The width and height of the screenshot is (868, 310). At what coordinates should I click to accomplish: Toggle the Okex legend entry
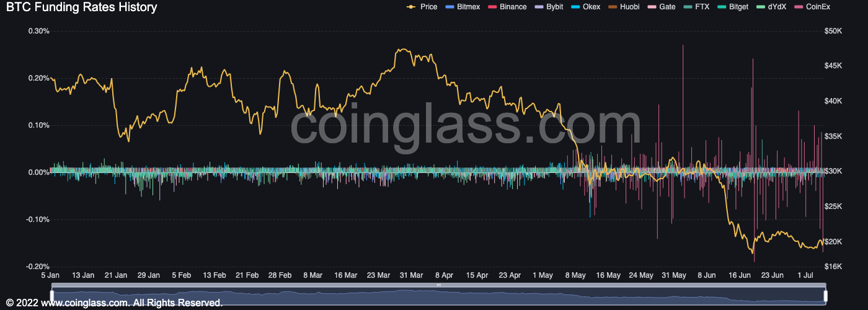click(585, 7)
